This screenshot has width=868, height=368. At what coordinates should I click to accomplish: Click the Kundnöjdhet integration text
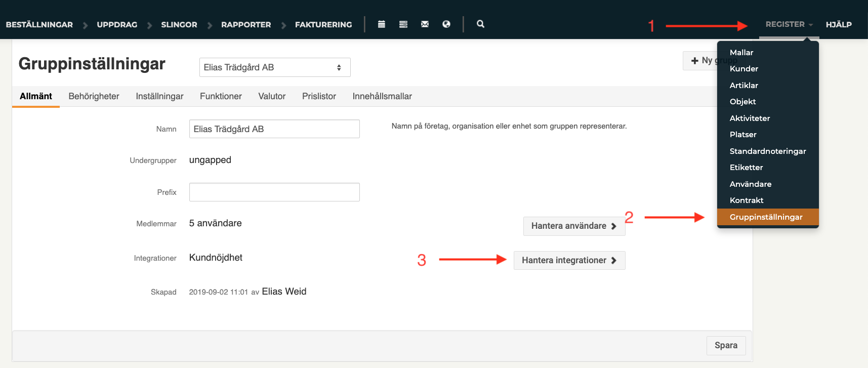click(x=216, y=258)
